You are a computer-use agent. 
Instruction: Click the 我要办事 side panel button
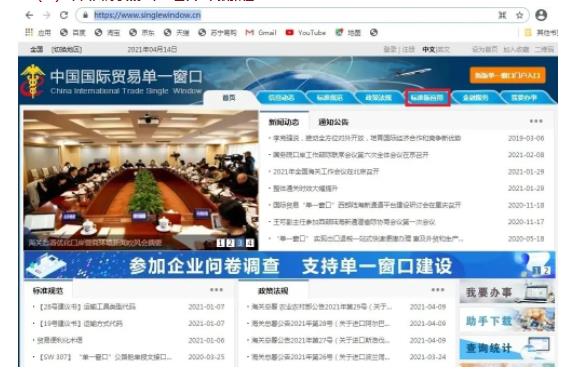click(507, 292)
